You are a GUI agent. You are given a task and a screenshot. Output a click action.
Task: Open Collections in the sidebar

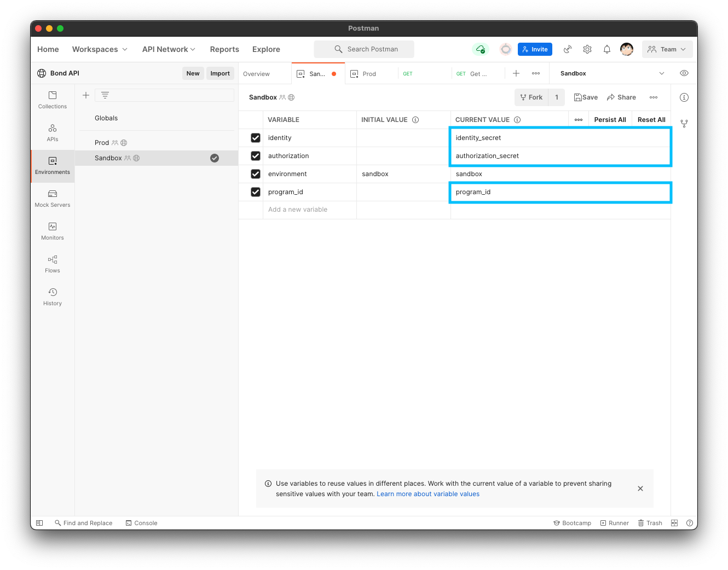coord(53,100)
